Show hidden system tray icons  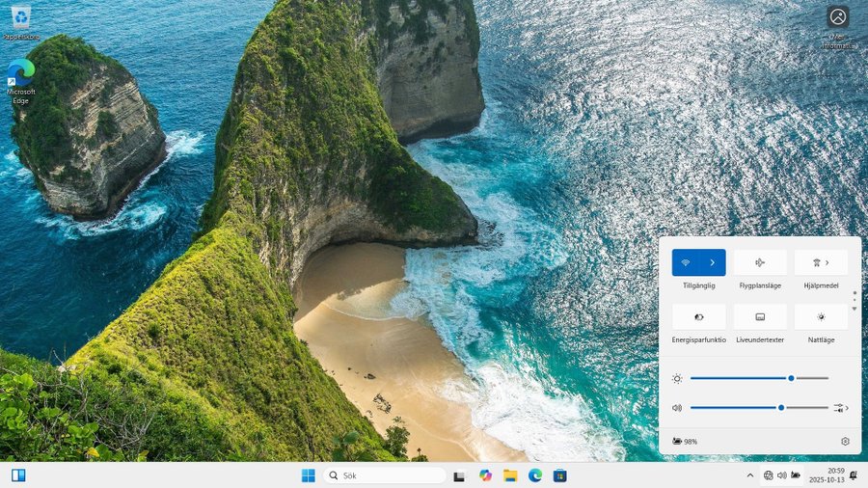click(750, 475)
